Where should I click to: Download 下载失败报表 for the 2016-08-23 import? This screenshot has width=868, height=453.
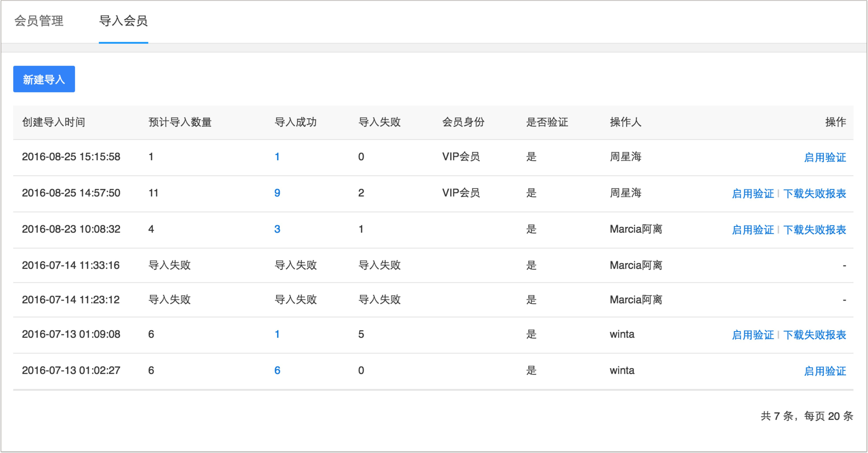coord(814,230)
